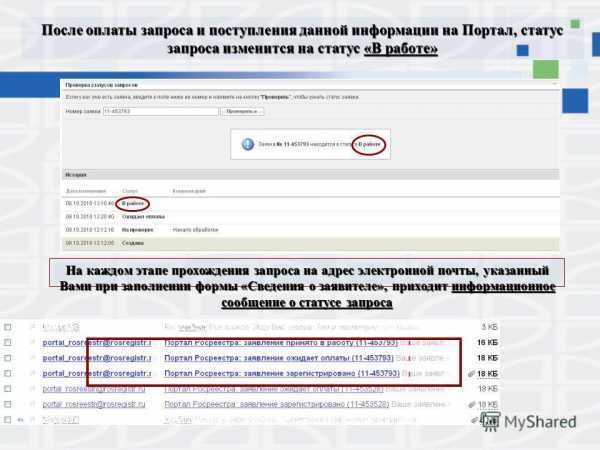Screen dimensions: 600x450
Task: Click the 'Проверить' button
Action: click(x=242, y=111)
